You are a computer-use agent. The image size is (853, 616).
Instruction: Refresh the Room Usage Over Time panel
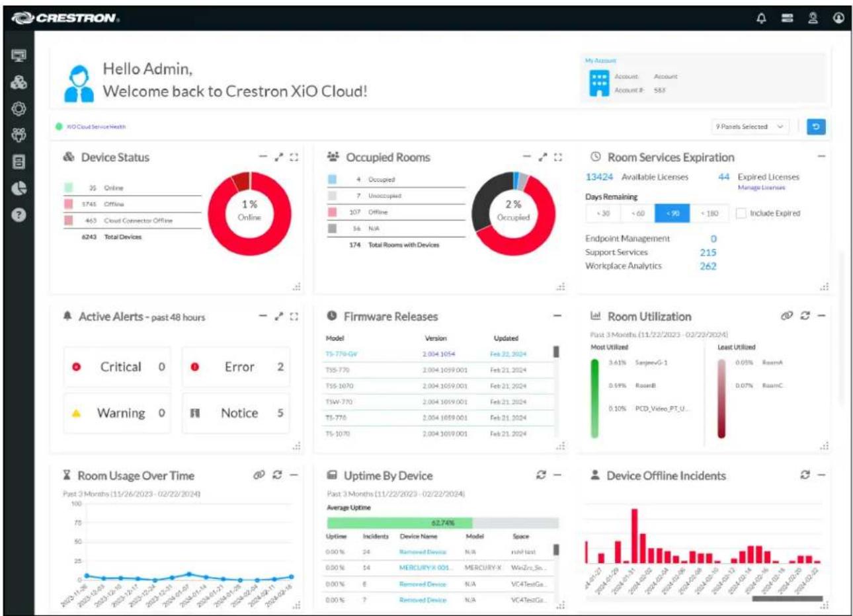(277, 475)
